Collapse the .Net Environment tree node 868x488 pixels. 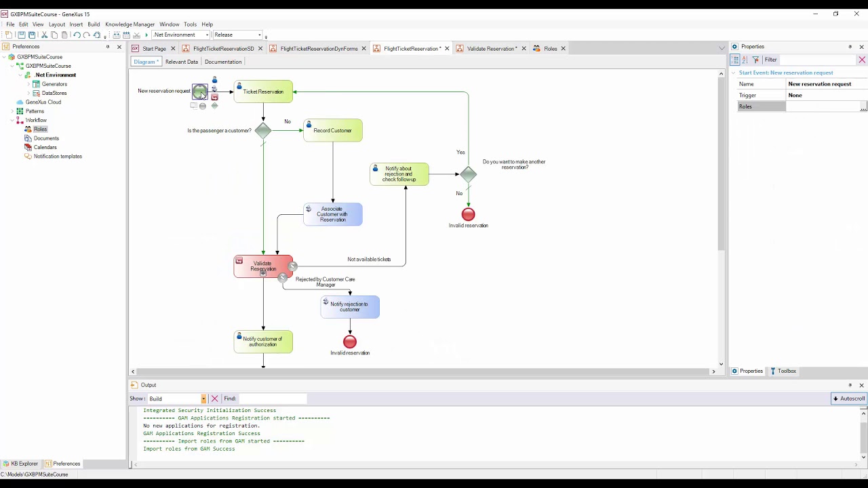20,75
